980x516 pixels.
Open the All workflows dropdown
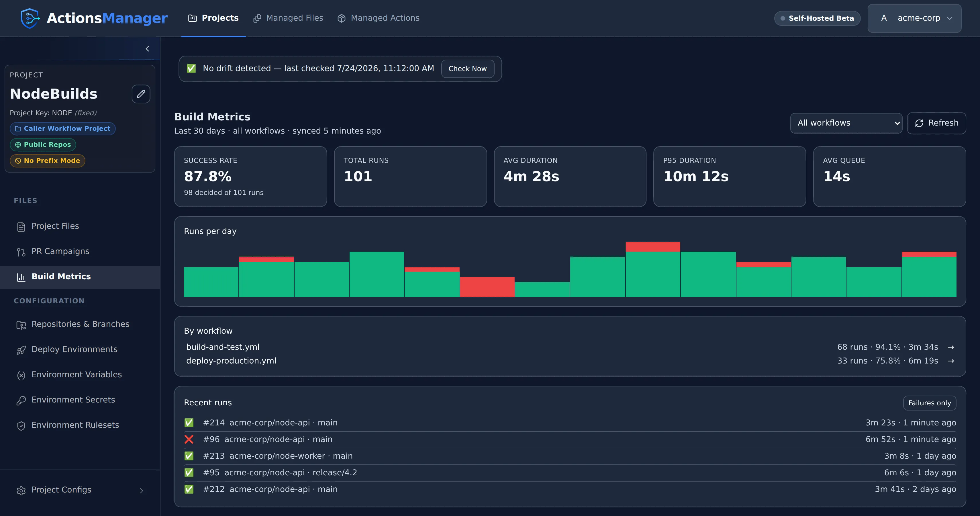tap(846, 123)
